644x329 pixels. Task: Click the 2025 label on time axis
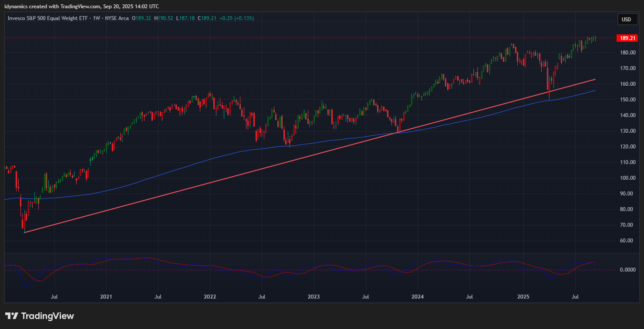(x=523, y=297)
